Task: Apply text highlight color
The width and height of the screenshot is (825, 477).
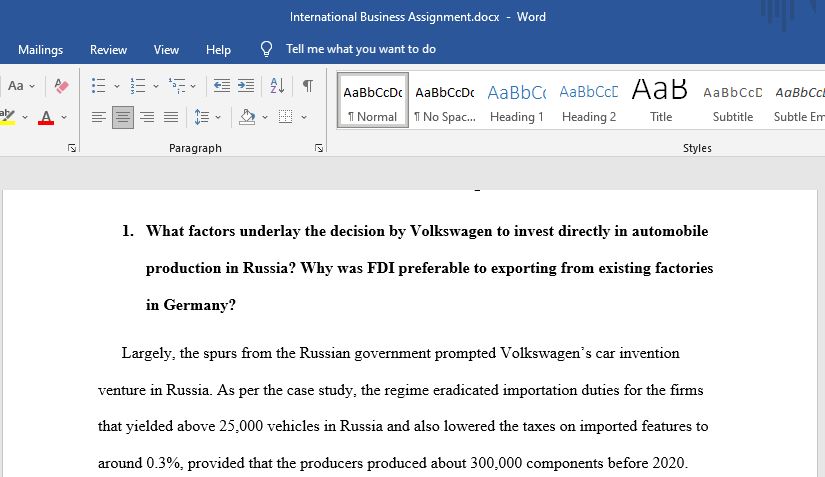Action: pyautogui.click(x=7, y=117)
